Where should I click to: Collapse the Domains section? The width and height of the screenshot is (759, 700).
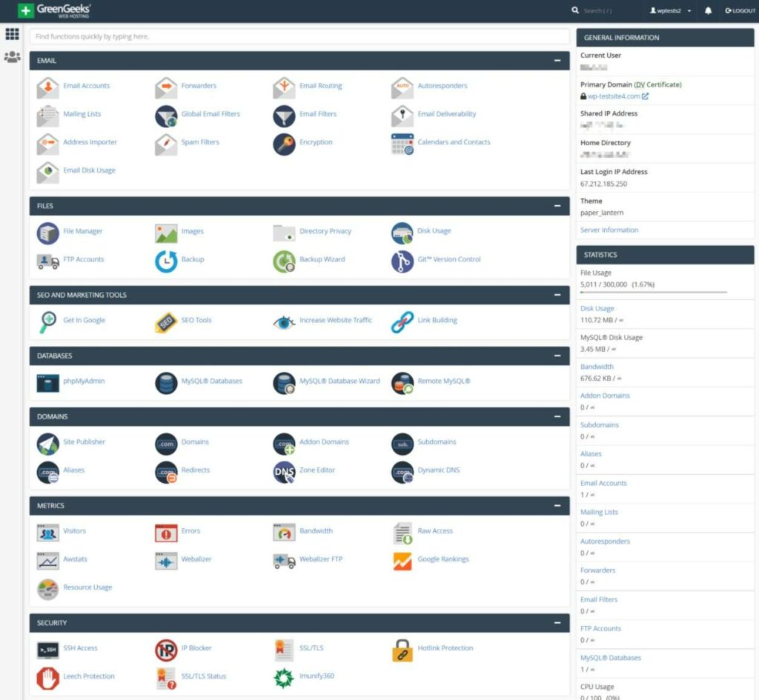pyautogui.click(x=557, y=416)
